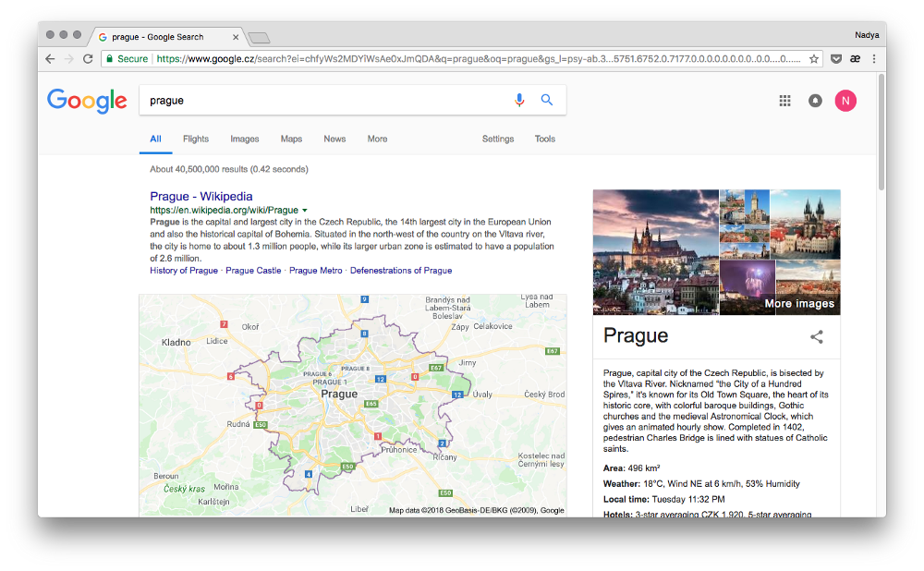Screen dimensions: 924x571
Task: Open the Tyn Church square photo
Action: (805, 225)
